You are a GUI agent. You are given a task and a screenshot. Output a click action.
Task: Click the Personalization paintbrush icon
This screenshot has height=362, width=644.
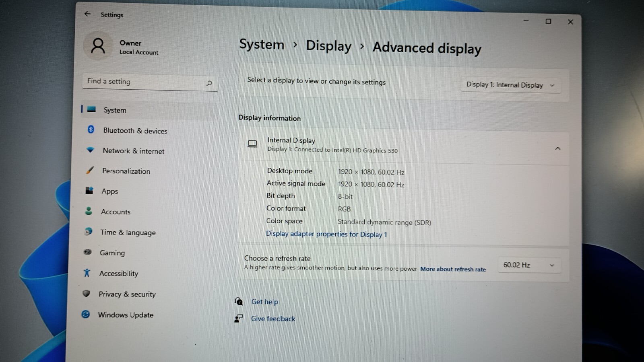coord(90,170)
